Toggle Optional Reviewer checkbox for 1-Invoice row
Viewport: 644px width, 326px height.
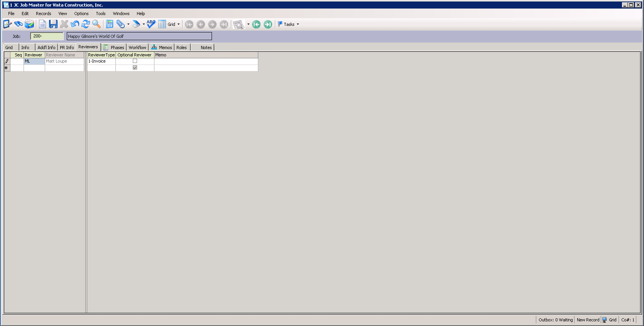(x=135, y=61)
